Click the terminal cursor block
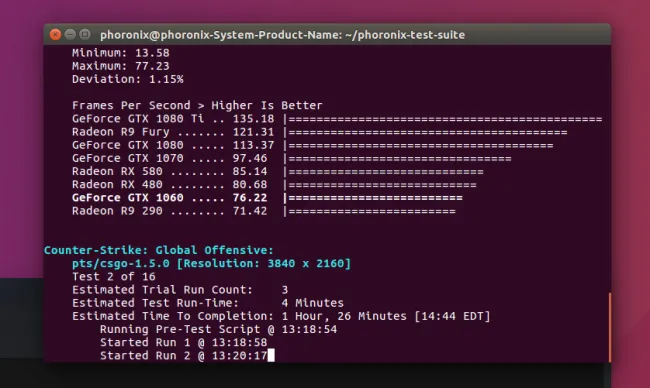This screenshot has height=388, width=650. click(x=271, y=355)
